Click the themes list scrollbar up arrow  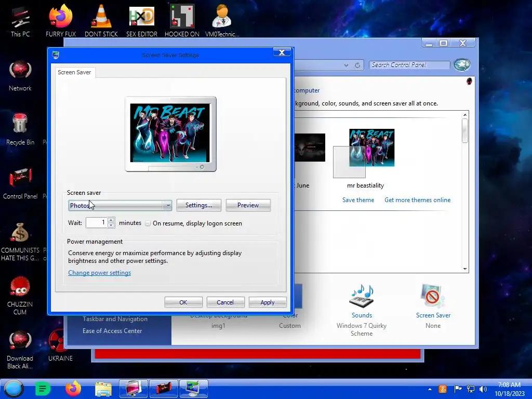[465, 115]
